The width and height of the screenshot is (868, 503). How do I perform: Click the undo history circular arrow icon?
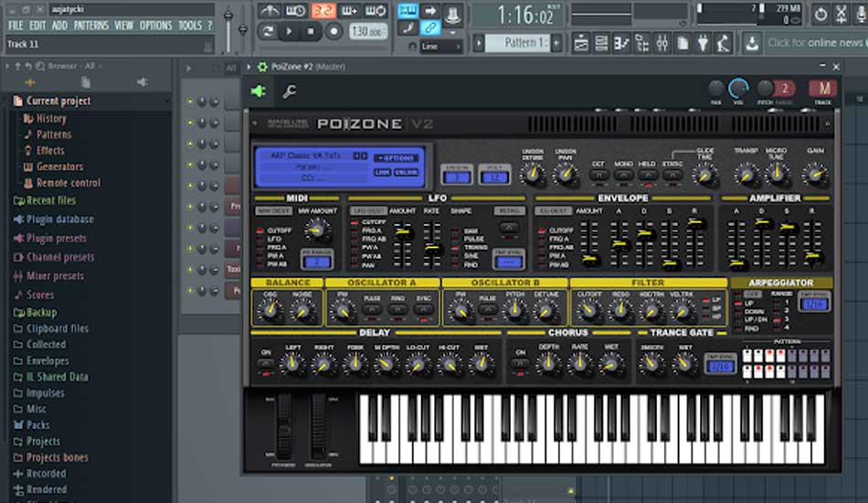(x=820, y=15)
